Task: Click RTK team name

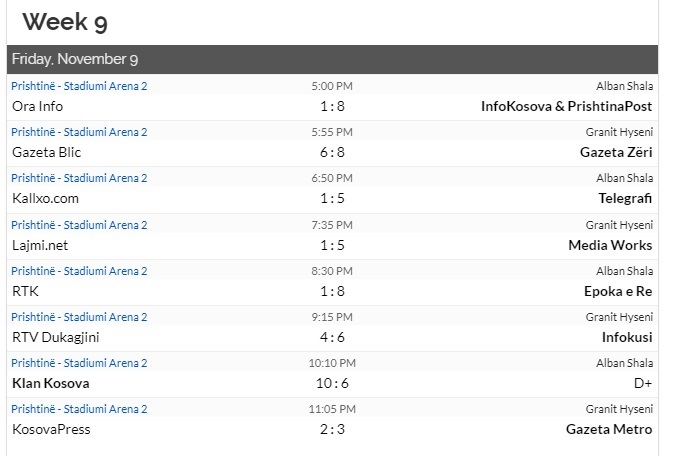Action: 24,291
